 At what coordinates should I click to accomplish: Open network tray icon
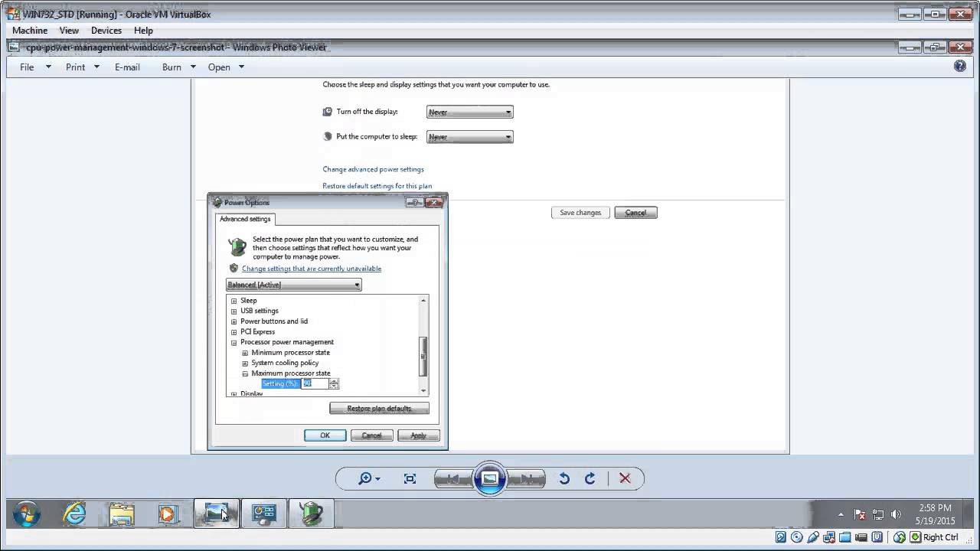(878, 514)
